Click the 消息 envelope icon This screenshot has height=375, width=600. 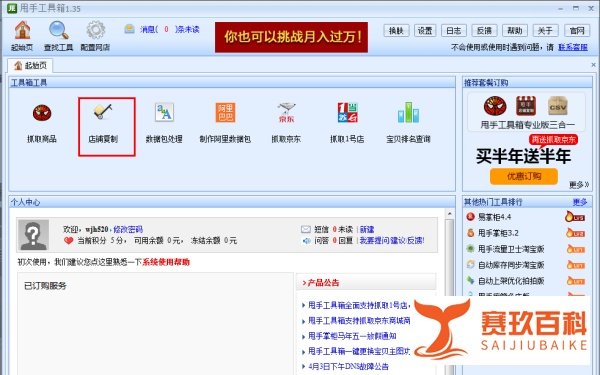(129, 29)
